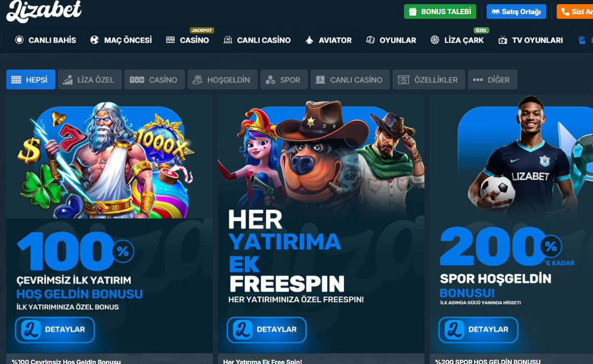Switch to the Liza Özel tab
The width and height of the screenshot is (593, 364).
pyautogui.click(x=89, y=80)
